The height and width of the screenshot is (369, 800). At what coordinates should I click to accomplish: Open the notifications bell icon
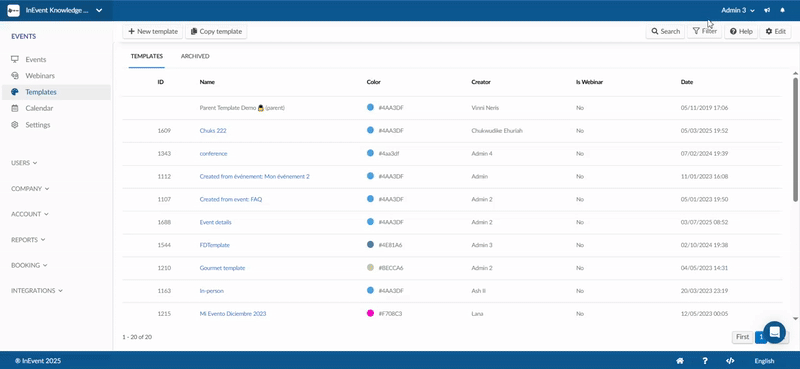click(x=783, y=10)
